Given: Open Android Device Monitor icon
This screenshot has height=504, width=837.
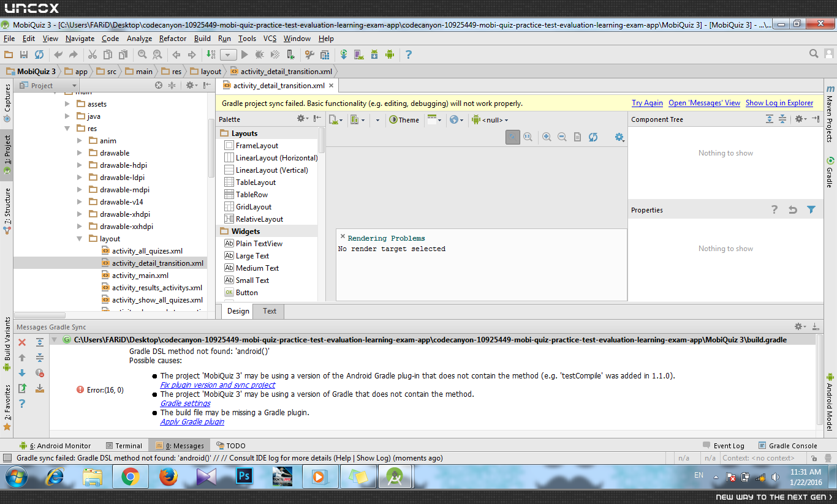Looking at the screenshot, I should tap(390, 55).
